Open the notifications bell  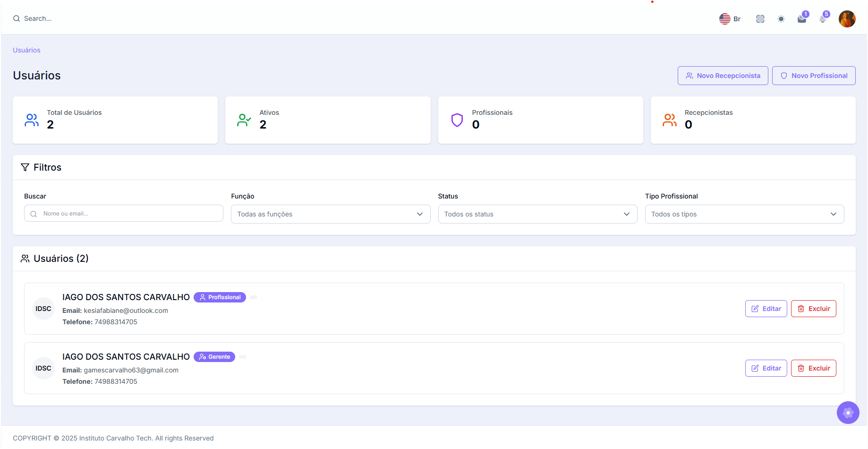tap(823, 19)
